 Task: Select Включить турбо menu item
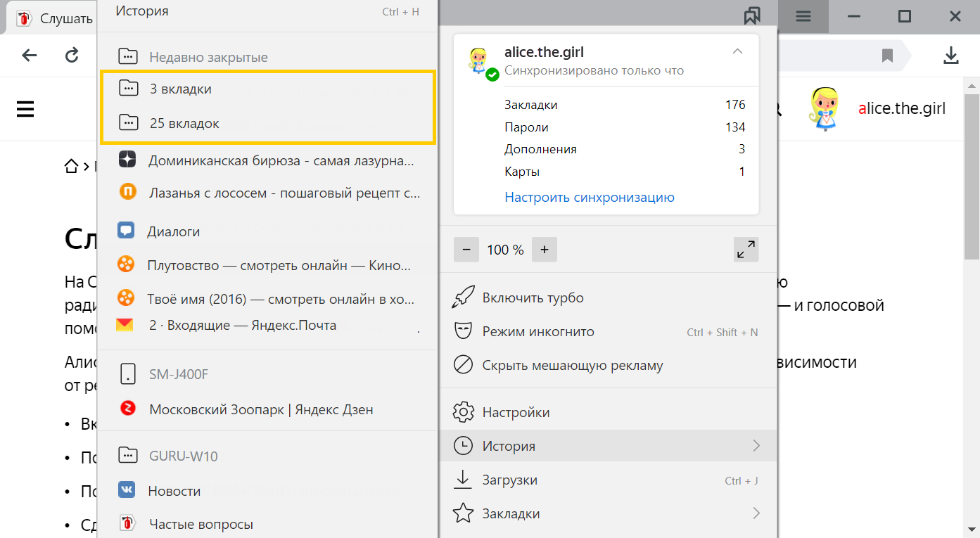[608, 297]
